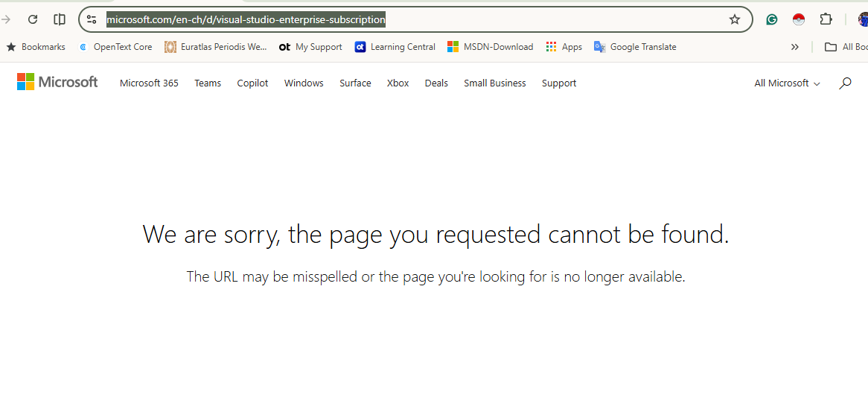Open the Grammarly extension icon

point(772,19)
